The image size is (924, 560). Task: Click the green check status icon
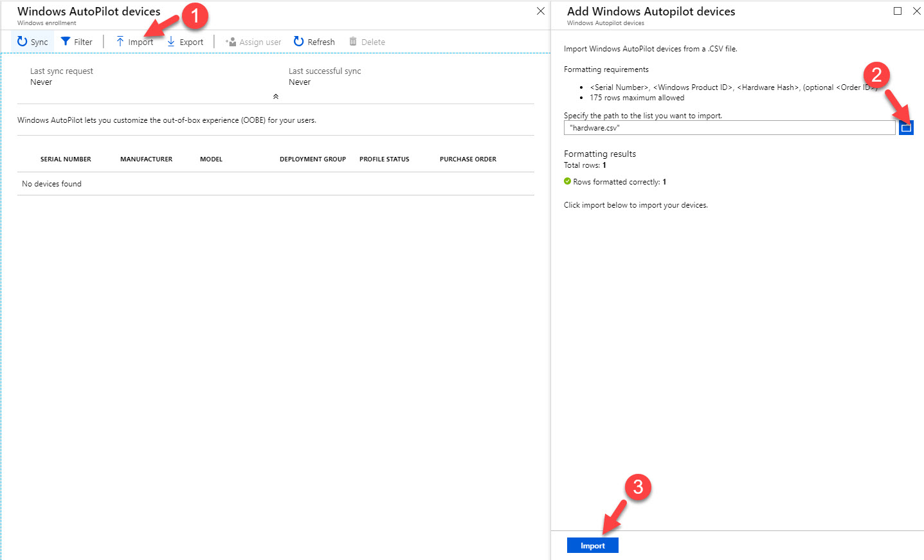(x=567, y=181)
